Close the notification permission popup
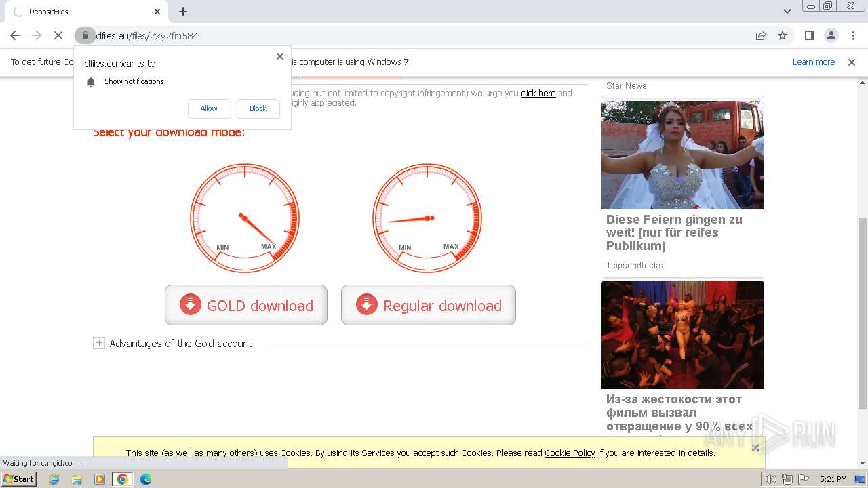The width and height of the screenshot is (868, 488). (280, 56)
